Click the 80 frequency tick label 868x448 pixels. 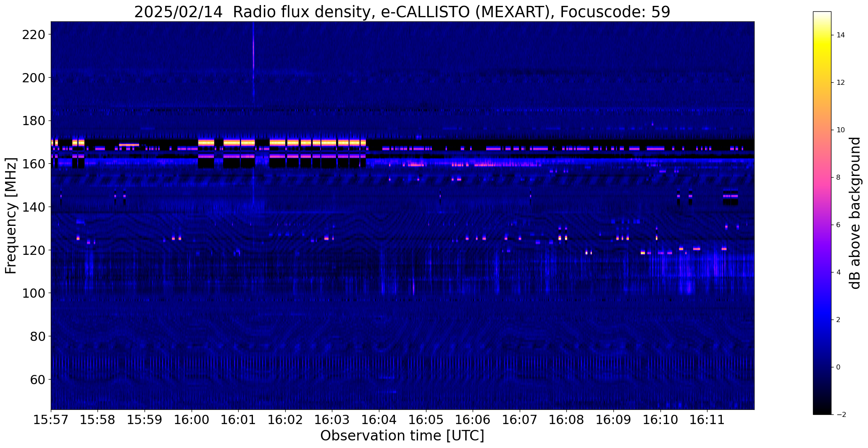tap(37, 336)
